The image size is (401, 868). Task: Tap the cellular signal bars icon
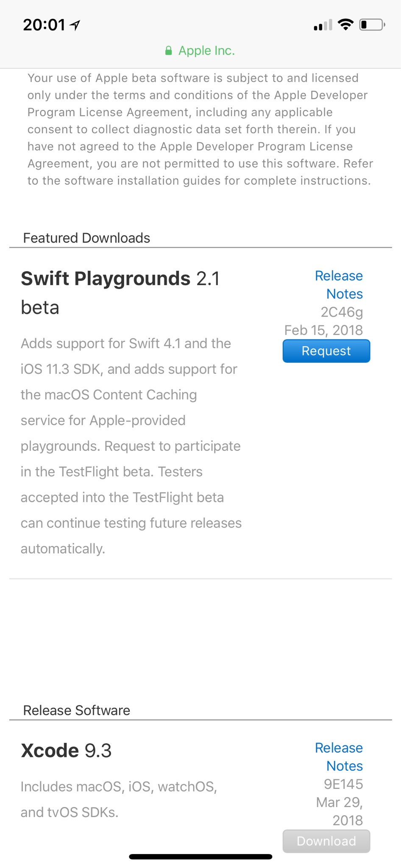323,25
